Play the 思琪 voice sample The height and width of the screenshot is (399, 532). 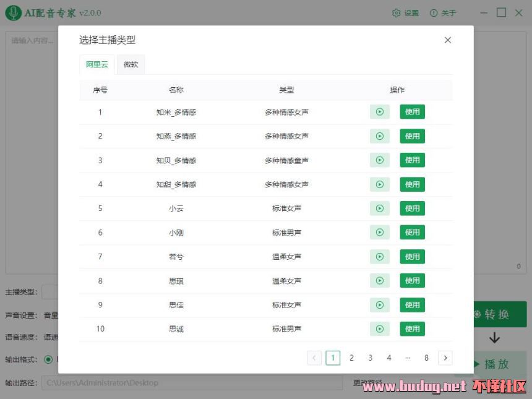[380, 281]
